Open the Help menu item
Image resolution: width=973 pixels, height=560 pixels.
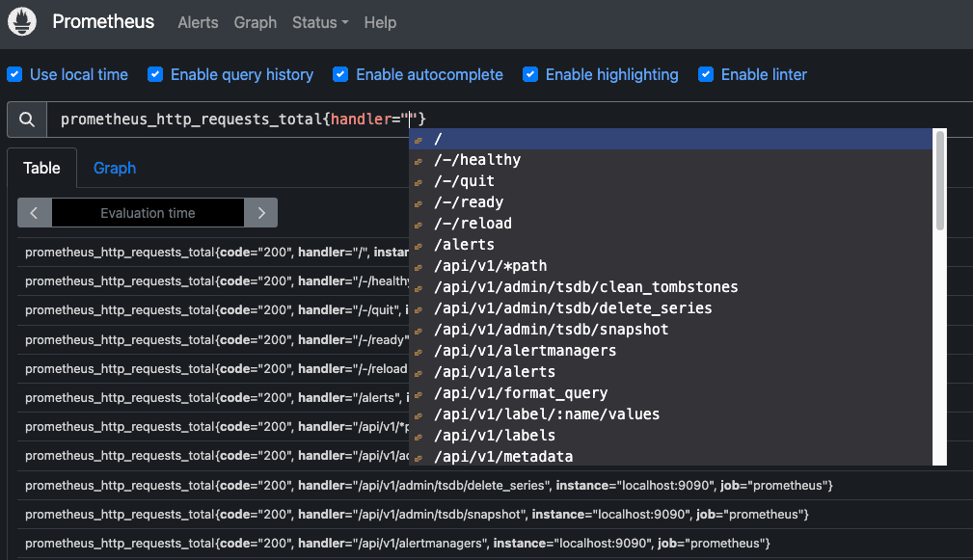380,22
